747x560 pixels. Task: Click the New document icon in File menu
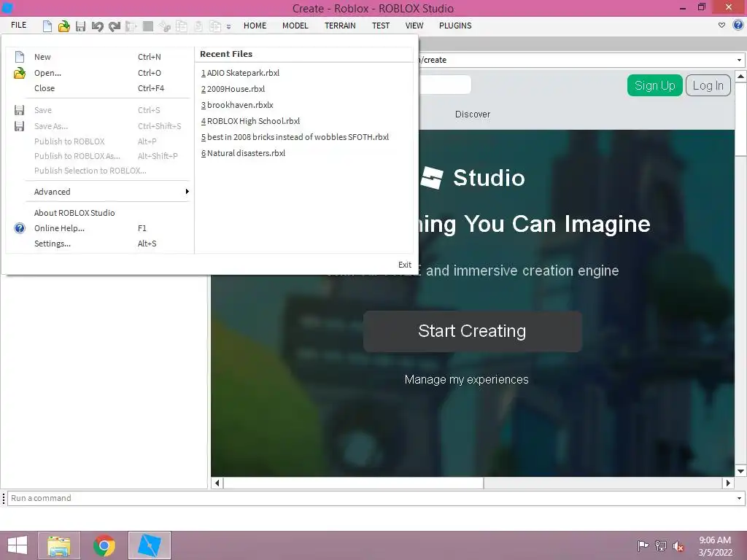(x=20, y=57)
